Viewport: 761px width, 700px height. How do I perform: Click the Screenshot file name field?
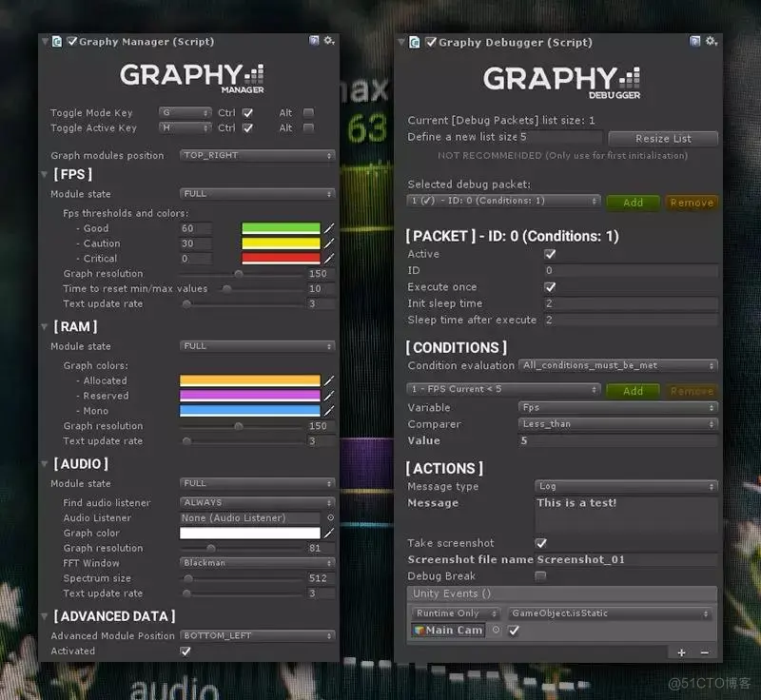[x=626, y=559]
